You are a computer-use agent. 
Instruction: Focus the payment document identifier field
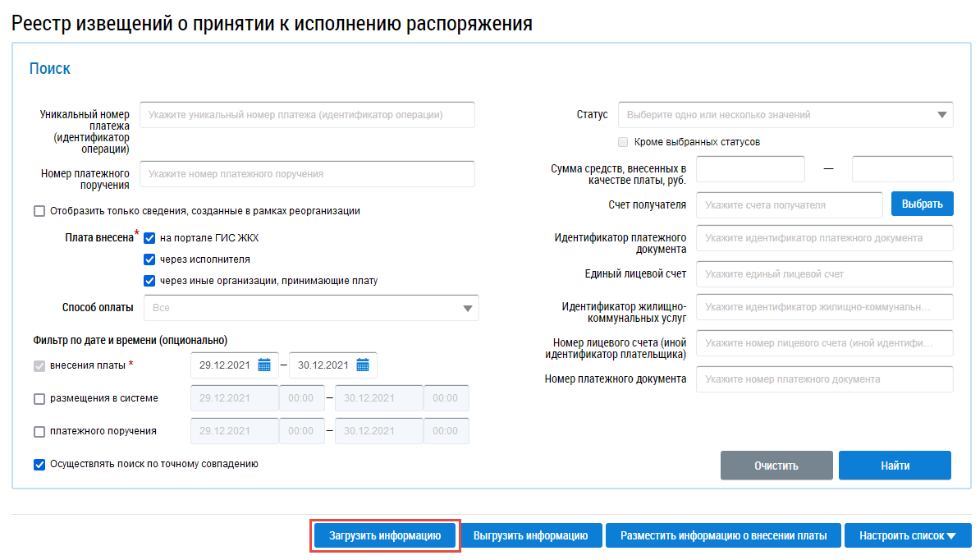click(x=824, y=238)
